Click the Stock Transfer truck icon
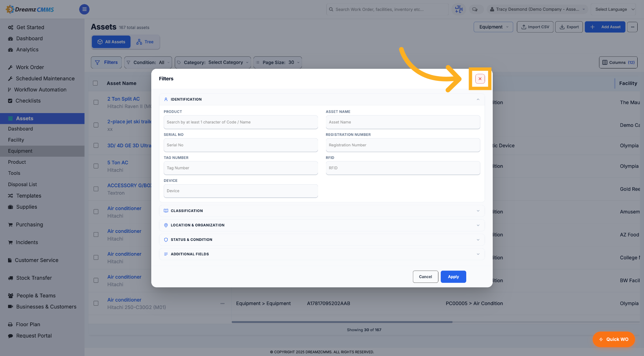 (x=10, y=278)
